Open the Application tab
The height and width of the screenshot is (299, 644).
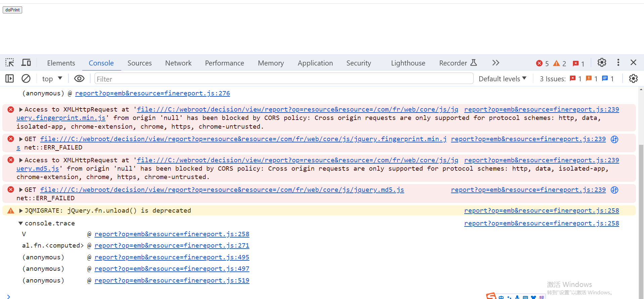tap(315, 63)
